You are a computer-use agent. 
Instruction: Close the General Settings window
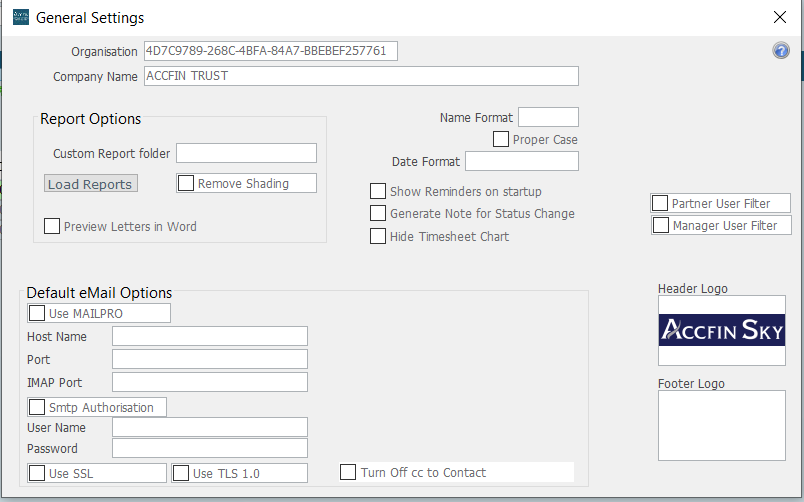pos(780,17)
